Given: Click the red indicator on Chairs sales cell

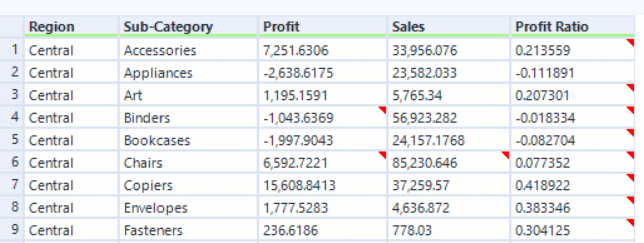Looking at the screenshot, I should 506,155.
